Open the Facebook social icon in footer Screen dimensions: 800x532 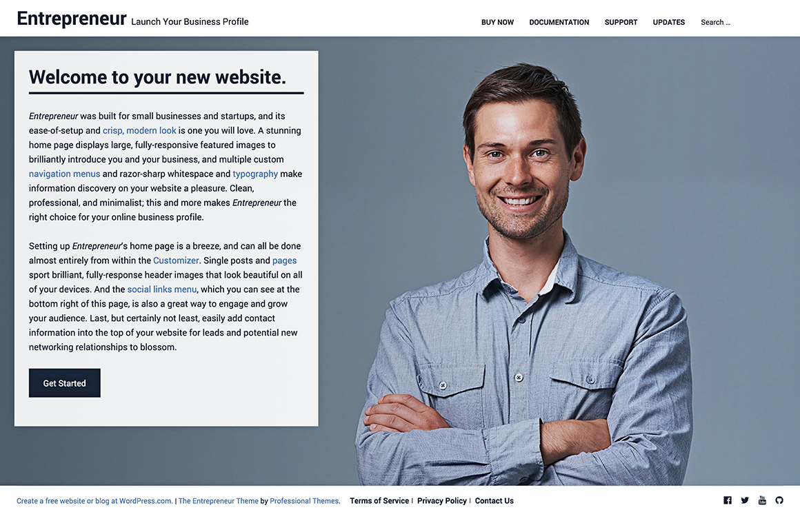click(727, 500)
